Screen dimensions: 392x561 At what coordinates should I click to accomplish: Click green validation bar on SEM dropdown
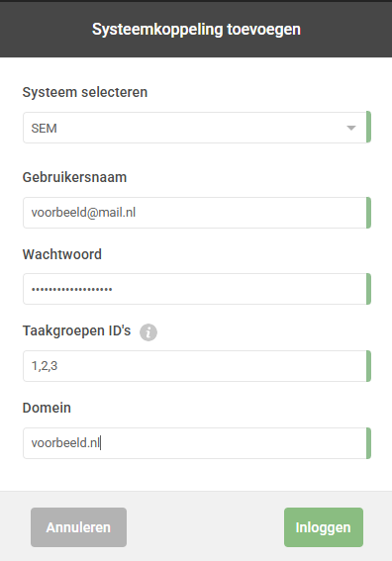368,127
